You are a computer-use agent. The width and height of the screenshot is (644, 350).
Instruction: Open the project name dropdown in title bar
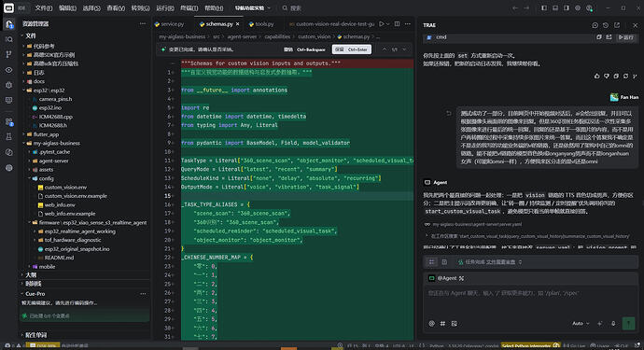coord(253,7)
